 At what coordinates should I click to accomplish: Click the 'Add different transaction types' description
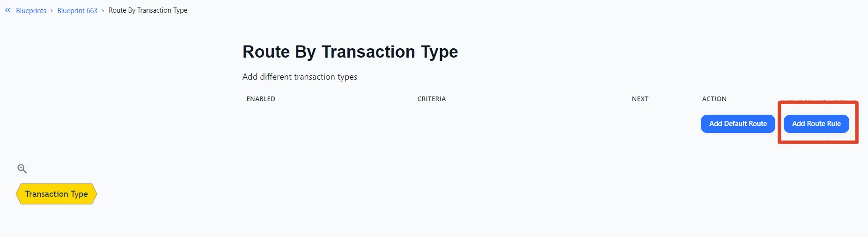(x=300, y=77)
